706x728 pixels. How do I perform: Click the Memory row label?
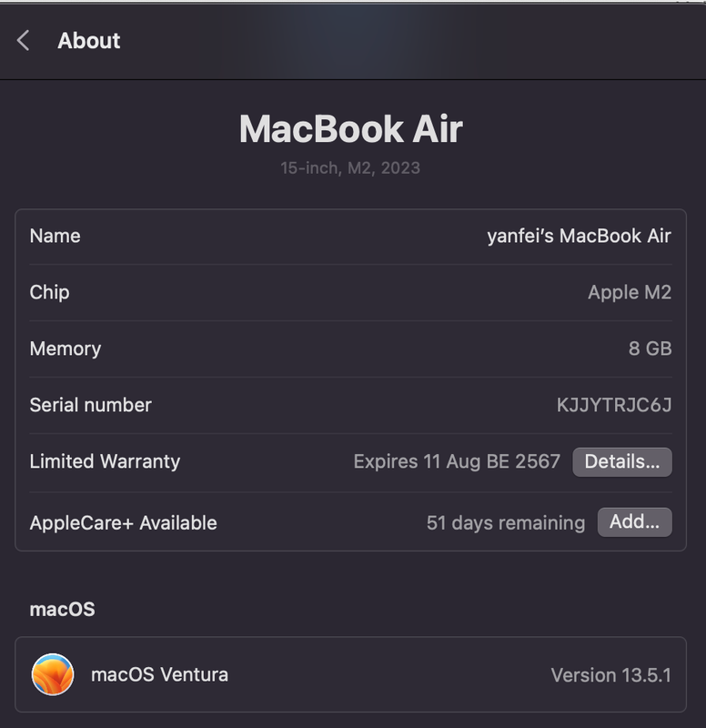66,349
